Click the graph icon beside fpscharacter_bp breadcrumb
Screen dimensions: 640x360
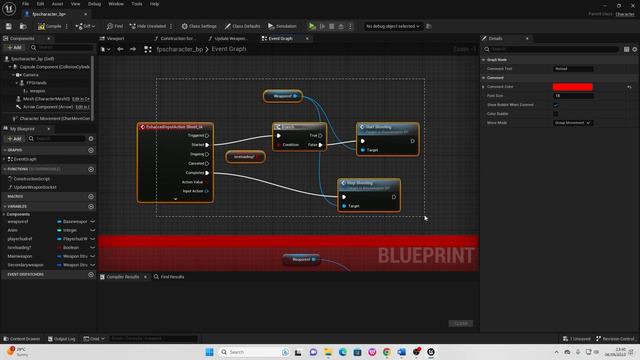point(148,49)
